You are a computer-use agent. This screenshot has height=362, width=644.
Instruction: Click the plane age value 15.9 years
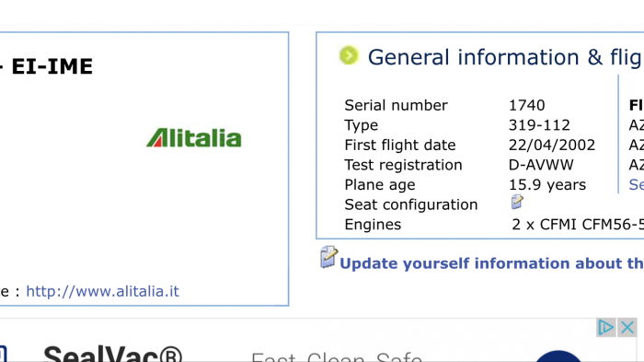(547, 185)
